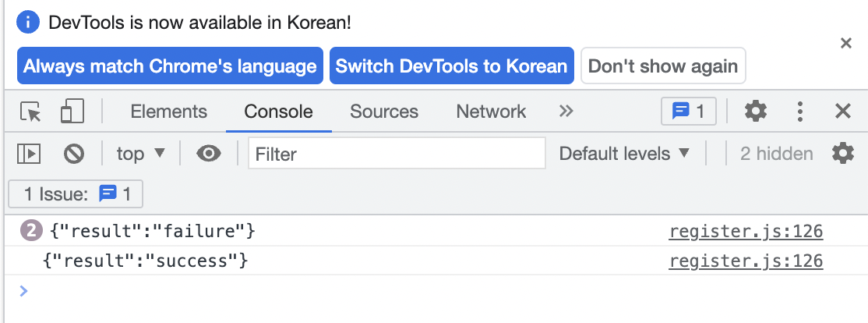Open DevTools settings gear in tab bar
This screenshot has height=323, width=868.
pos(756,112)
